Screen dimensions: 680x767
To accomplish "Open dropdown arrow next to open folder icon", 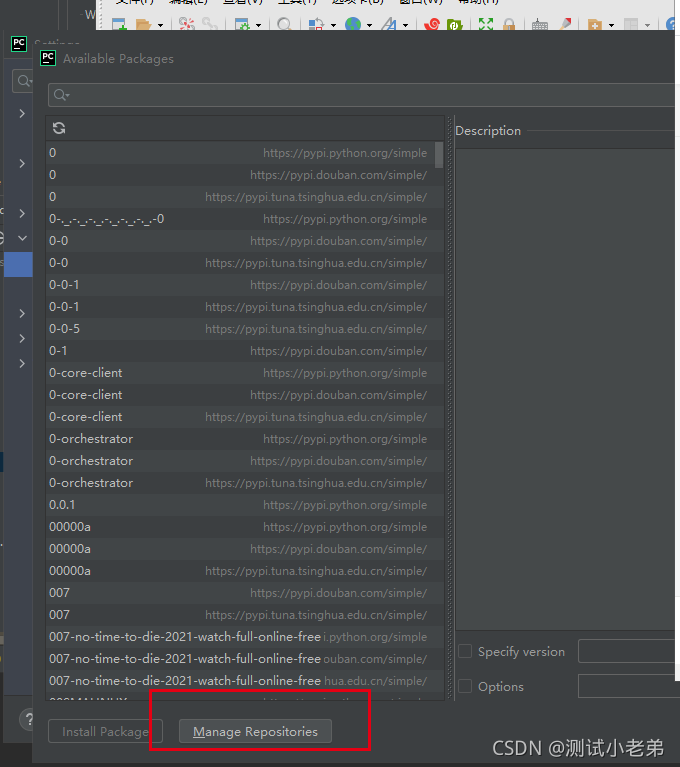I will (x=160, y=25).
